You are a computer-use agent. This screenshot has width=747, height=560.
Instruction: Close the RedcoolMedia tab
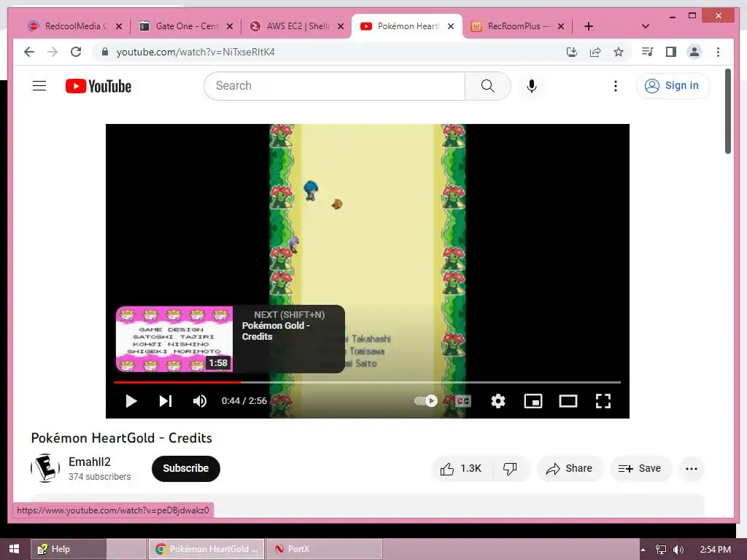[x=119, y=26]
